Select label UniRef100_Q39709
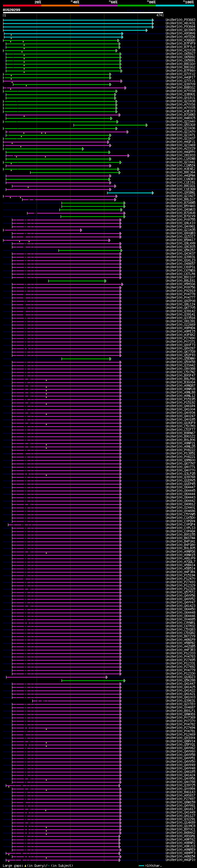The height and width of the screenshot is (868, 197). [x=180, y=84]
